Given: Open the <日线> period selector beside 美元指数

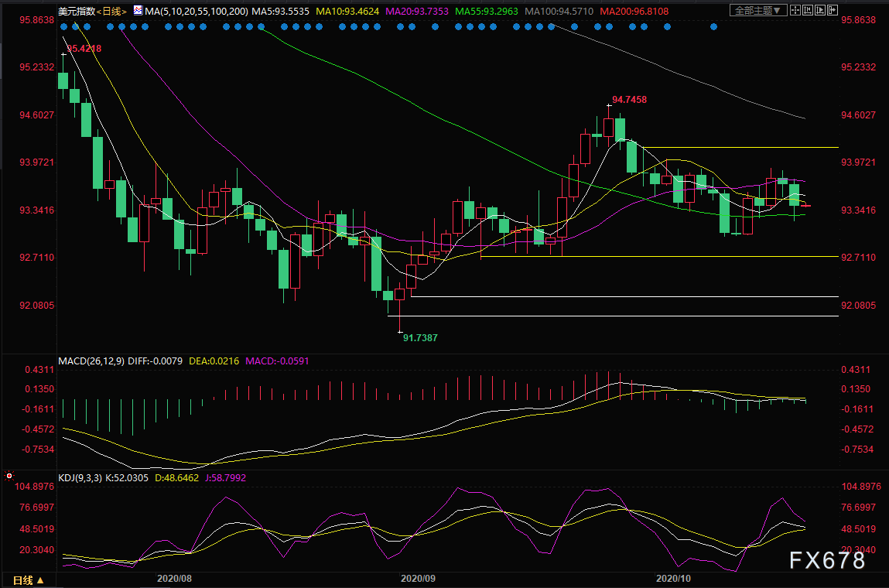Looking at the screenshot, I should [x=111, y=10].
